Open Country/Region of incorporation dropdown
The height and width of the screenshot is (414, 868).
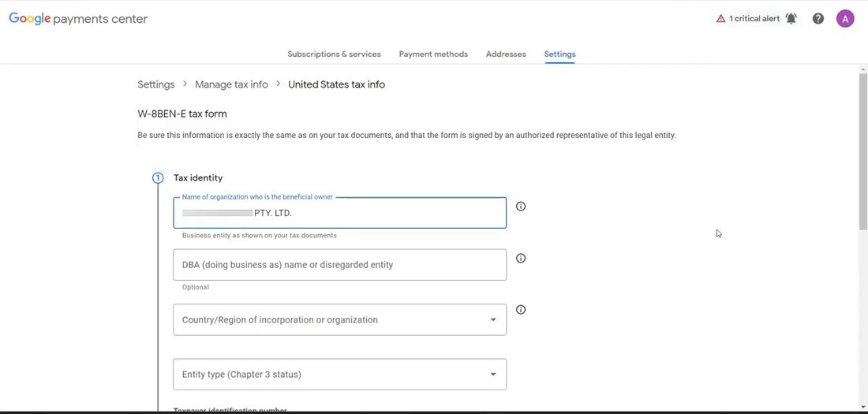point(339,320)
